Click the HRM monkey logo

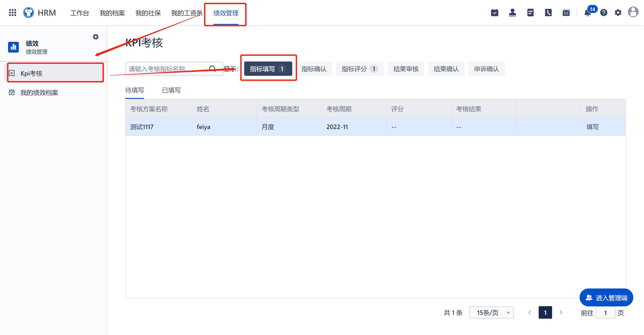(28, 13)
